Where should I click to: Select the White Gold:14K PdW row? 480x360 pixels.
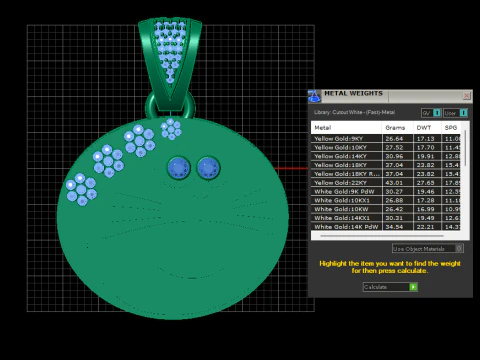(x=386, y=227)
